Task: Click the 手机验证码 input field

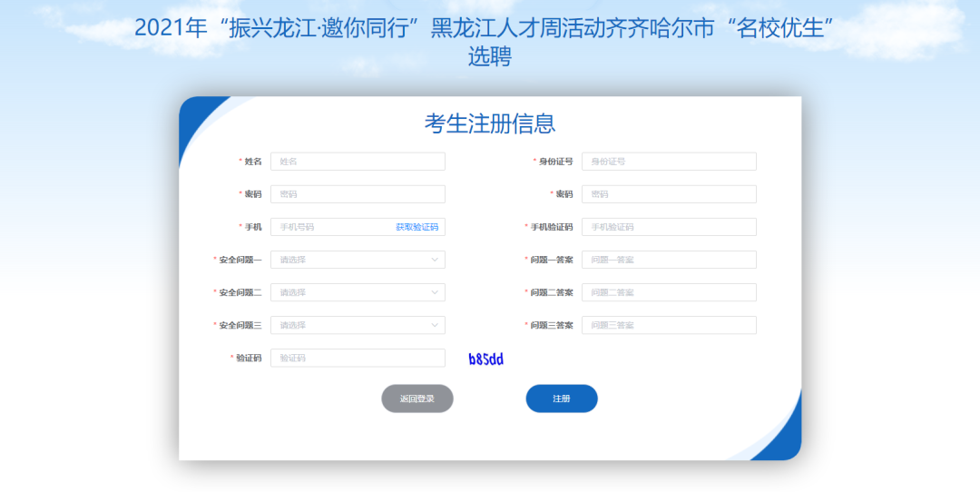Action: 669,227
